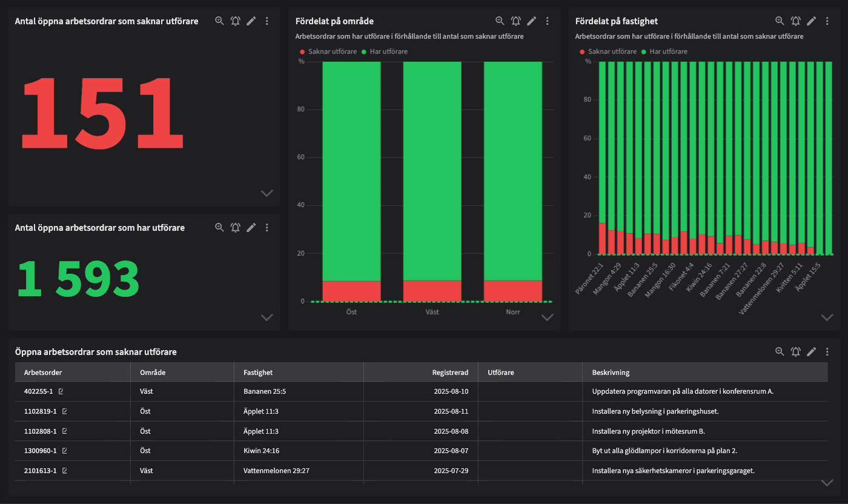Click the red segment of the 'Väst' bar
The height and width of the screenshot is (504, 848).
point(432,291)
